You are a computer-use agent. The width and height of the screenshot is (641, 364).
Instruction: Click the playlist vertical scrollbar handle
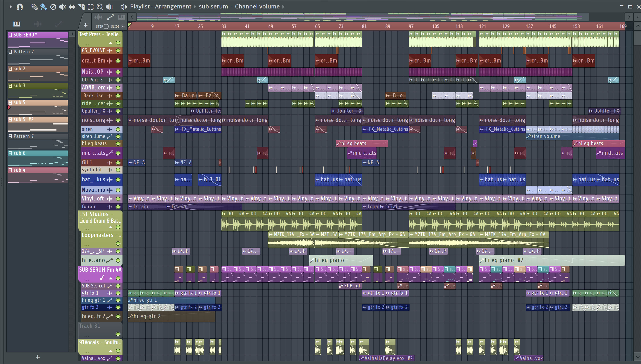click(x=637, y=38)
